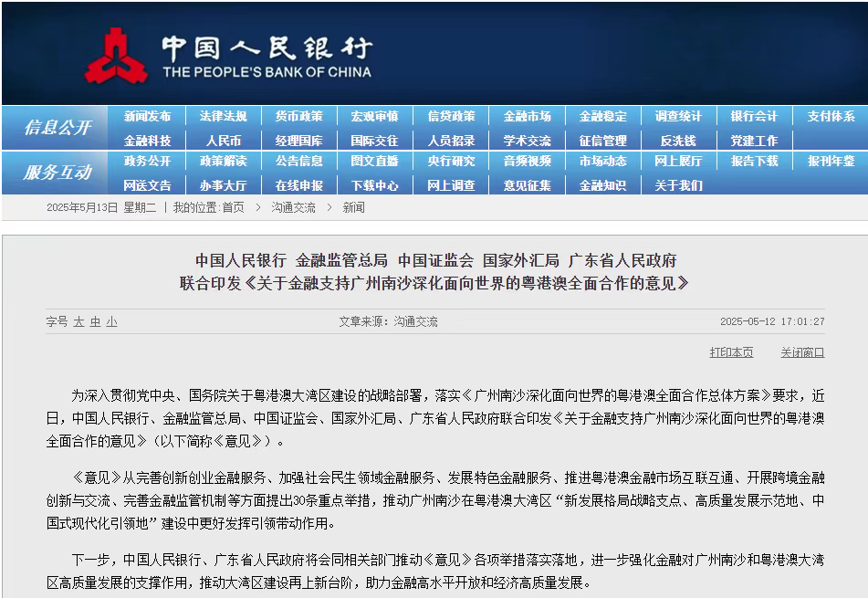Click the 打印本页 print link
Image resolution: width=868 pixels, height=598 pixels.
pyautogui.click(x=731, y=352)
